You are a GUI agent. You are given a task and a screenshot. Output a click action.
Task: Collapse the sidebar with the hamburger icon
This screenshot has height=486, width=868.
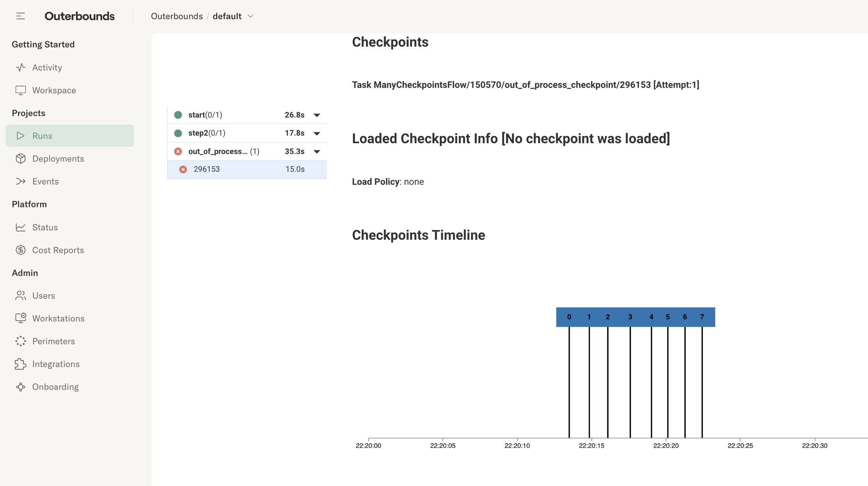21,16
